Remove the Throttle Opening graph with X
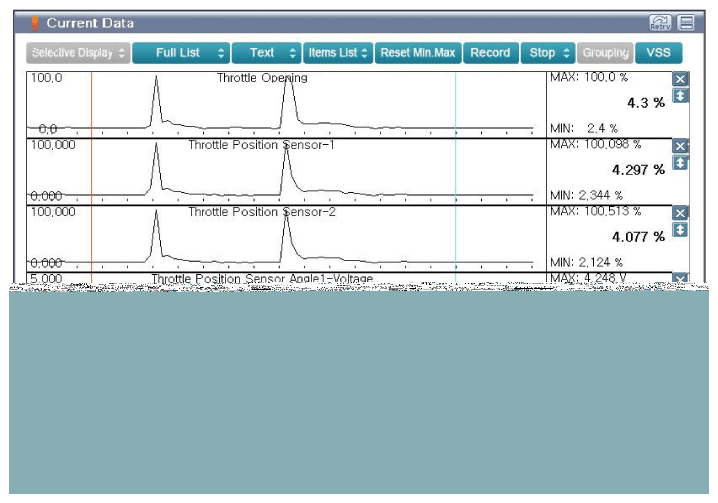 click(680, 79)
